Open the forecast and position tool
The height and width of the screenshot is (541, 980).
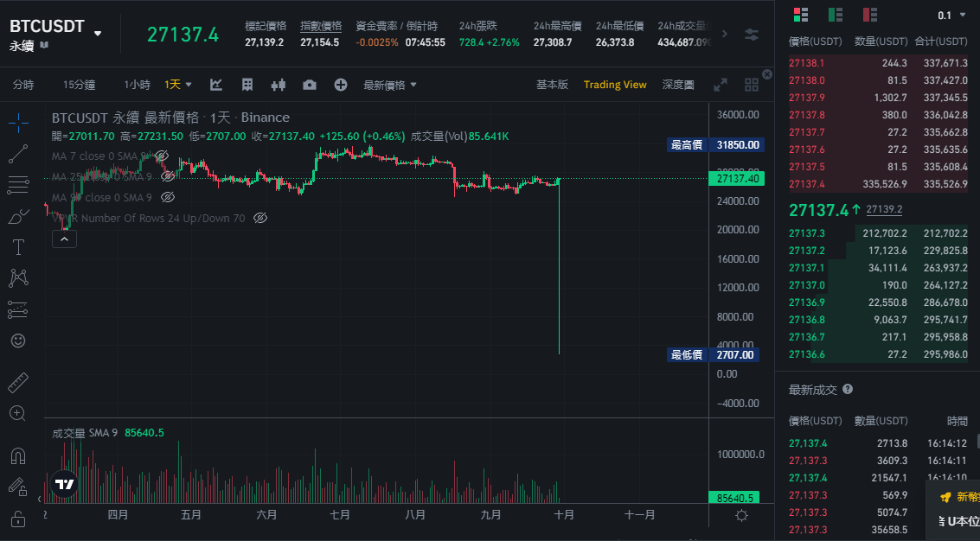point(18,309)
